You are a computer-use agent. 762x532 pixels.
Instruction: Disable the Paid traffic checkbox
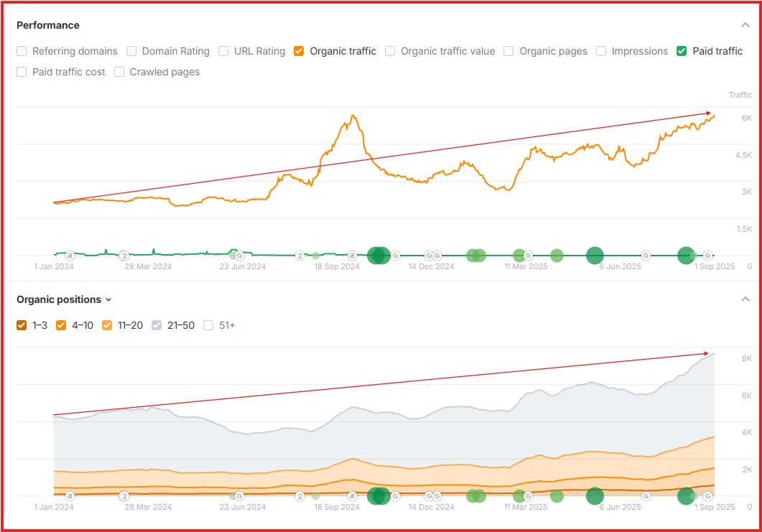(682, 51)
